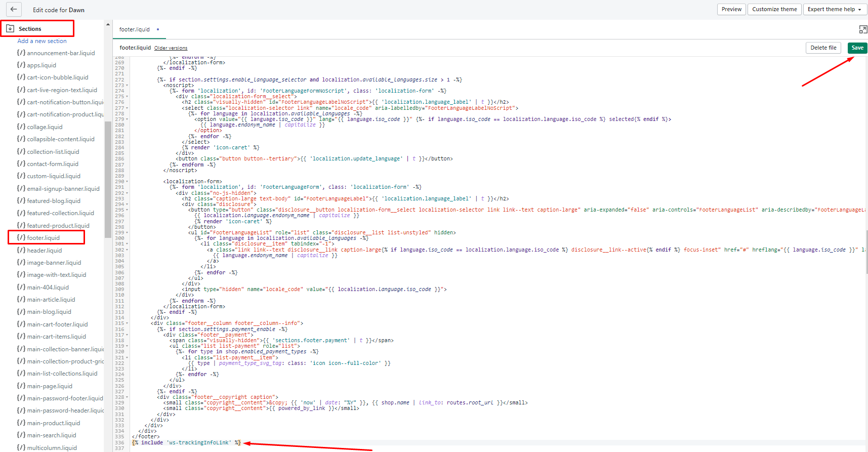868x452 pixels.
Task: Click Add a new section link
Action: 42,41
